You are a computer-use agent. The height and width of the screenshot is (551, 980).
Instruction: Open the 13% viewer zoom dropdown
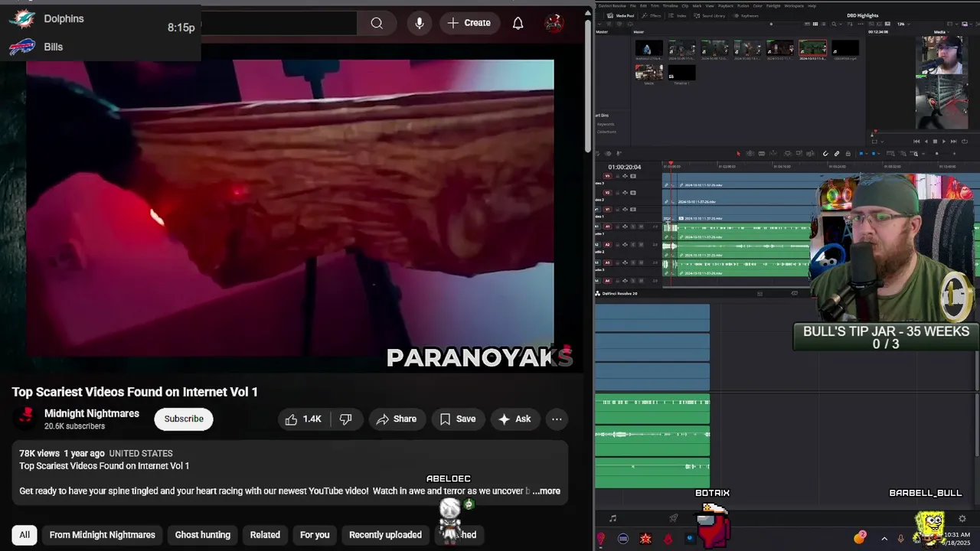(x=904, y=24)
